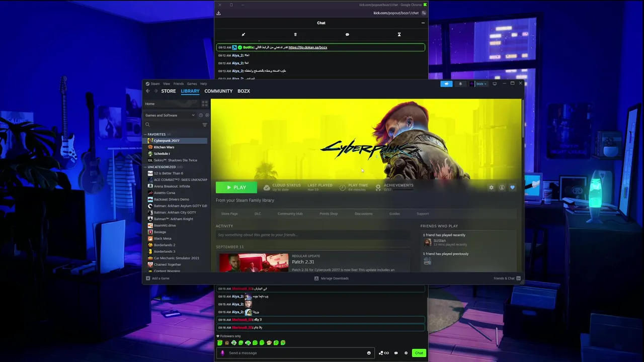Click the Achievements gear icon
Image resolution: width=644 pixels, height=362 pixels.
pyautogui.click(x=378, y=188)
